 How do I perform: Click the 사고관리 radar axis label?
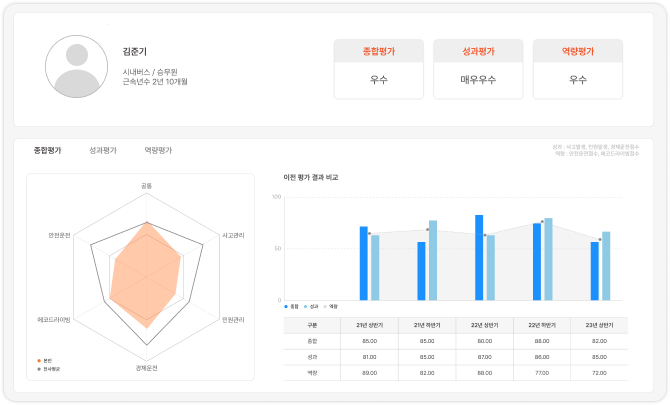coord(233,235)
